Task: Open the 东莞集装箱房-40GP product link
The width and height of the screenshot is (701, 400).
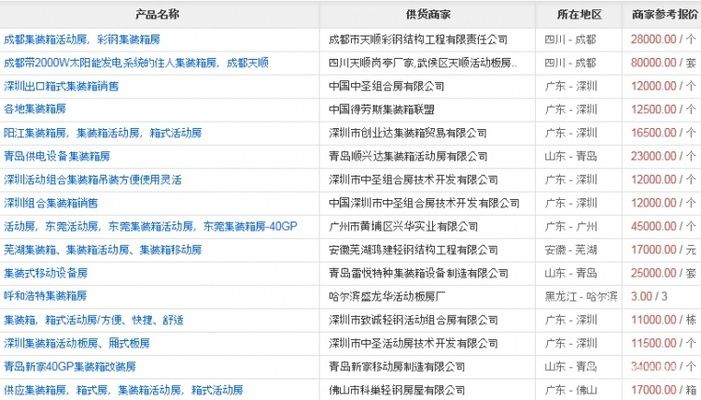Action: click(150, 226)
